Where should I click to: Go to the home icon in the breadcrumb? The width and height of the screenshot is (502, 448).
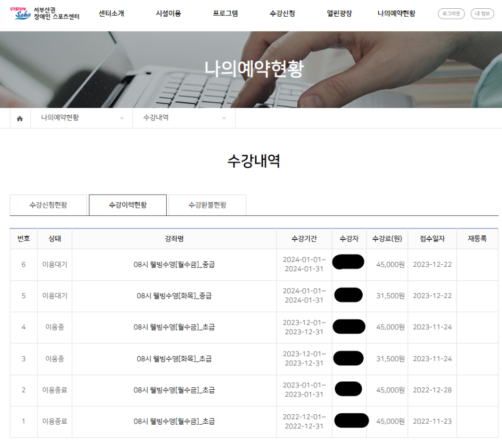pos(20,118)
